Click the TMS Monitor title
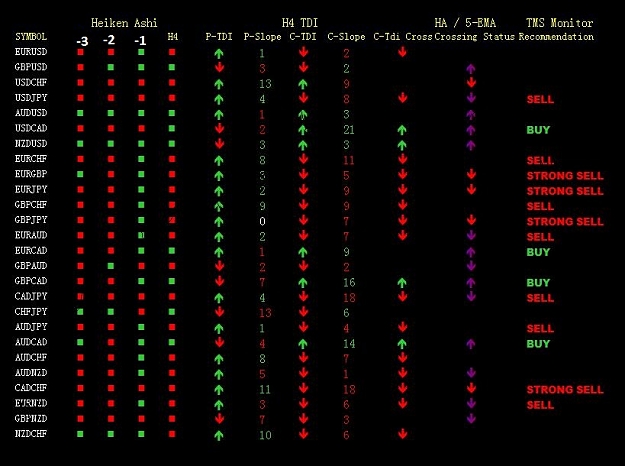 click(559, 23)
